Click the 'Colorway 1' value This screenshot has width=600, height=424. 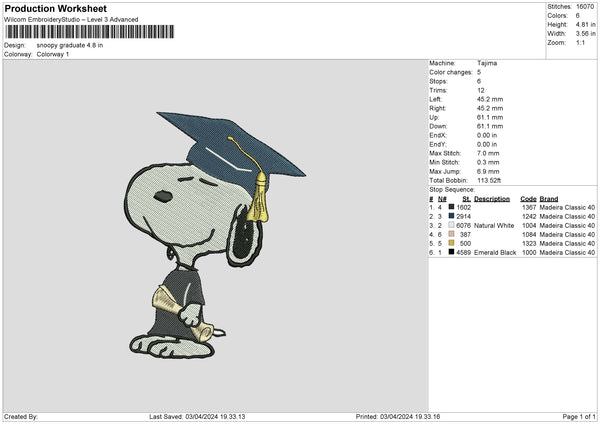pos(53,54)
